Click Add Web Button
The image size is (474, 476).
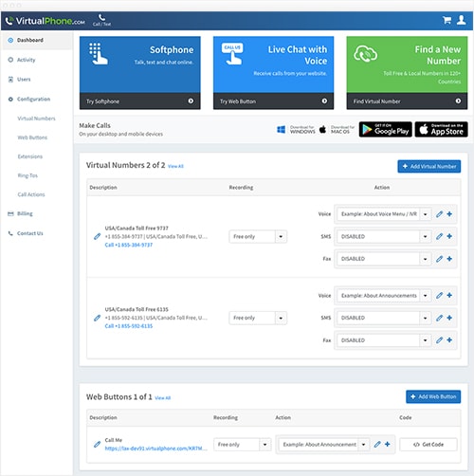click(x=433, y=396)
